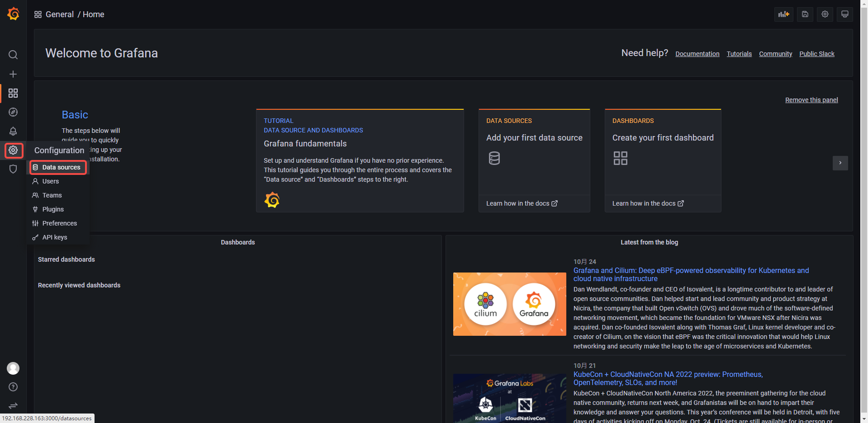868x423 pixels.
Task: Click the Grafana logo in the sidebar
Action: point(13,14)
